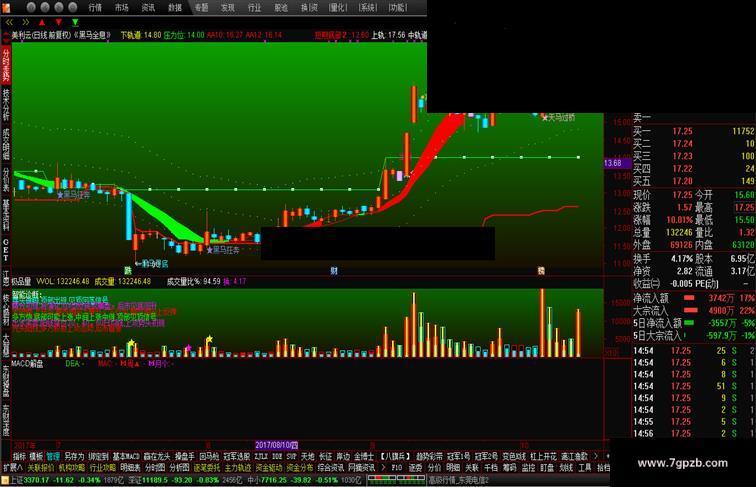Open the 功能 menu item
The width and height of the screenshot is (756, 487).
pos(398,8)
